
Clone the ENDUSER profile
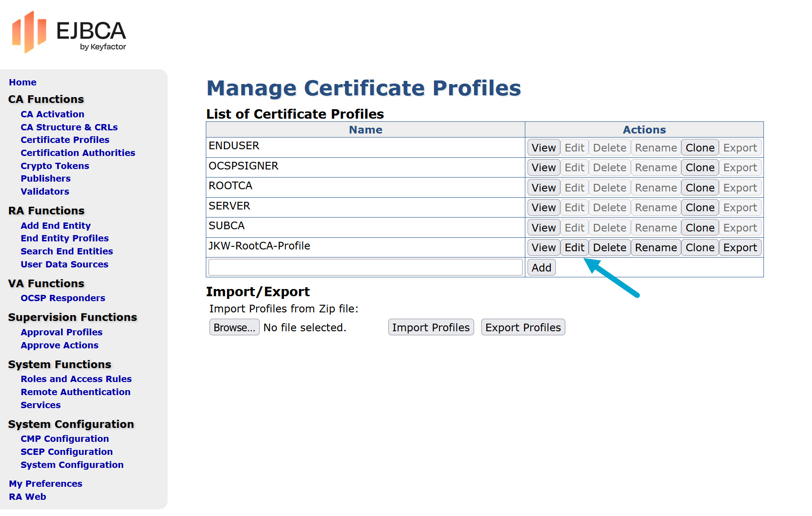pos(700,147)
